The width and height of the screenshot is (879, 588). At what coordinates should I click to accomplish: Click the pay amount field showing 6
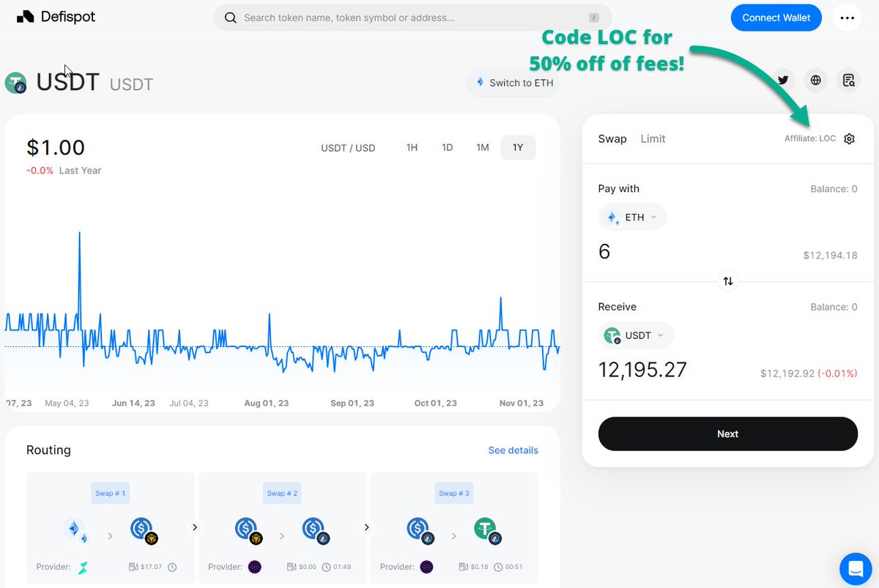coord(604,252)
